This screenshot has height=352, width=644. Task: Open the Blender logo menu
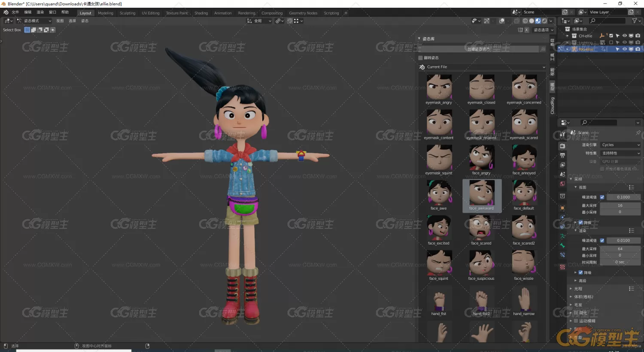[6, 12]
